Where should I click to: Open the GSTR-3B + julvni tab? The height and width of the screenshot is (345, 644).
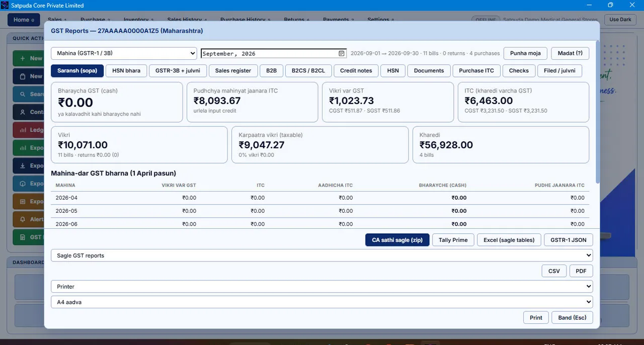[178, 71]
